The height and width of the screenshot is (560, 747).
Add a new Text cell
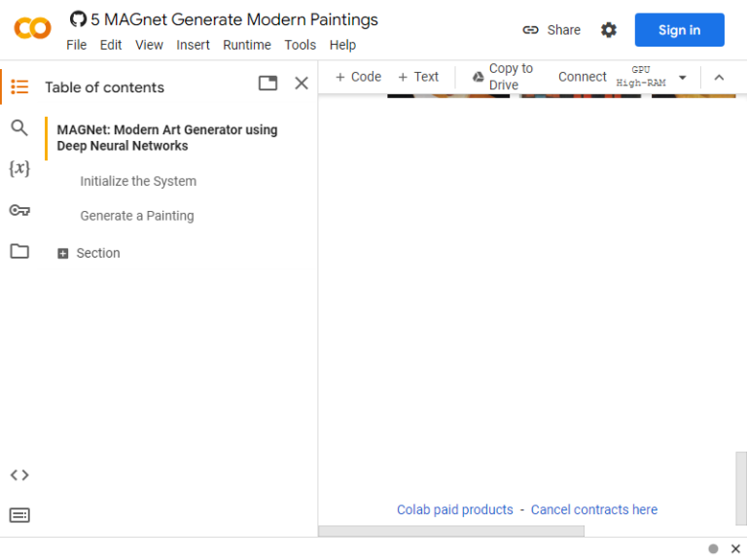click(x=418, y=77)
